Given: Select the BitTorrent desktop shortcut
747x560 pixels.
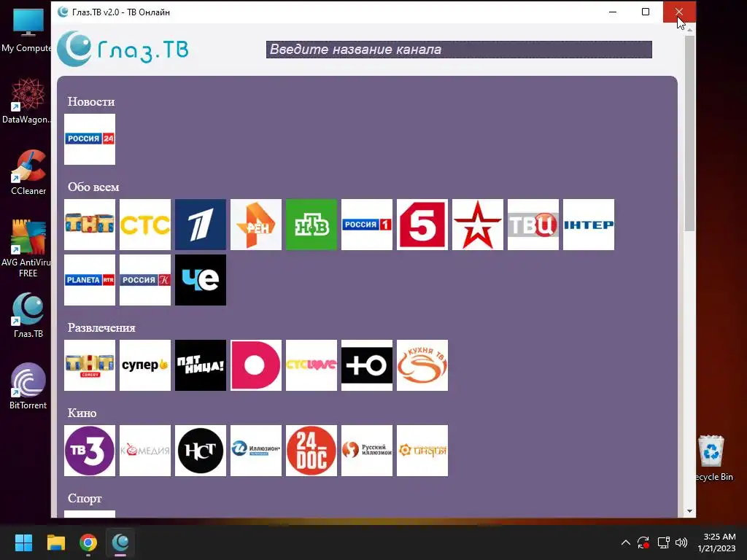Looking at the screenshot, I should [x=28, y=386].
